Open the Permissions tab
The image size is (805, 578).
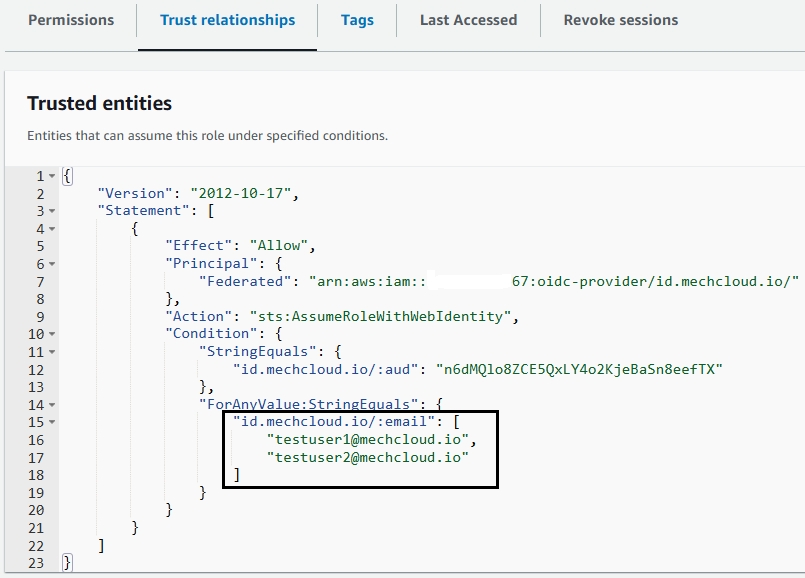point(70,20)
